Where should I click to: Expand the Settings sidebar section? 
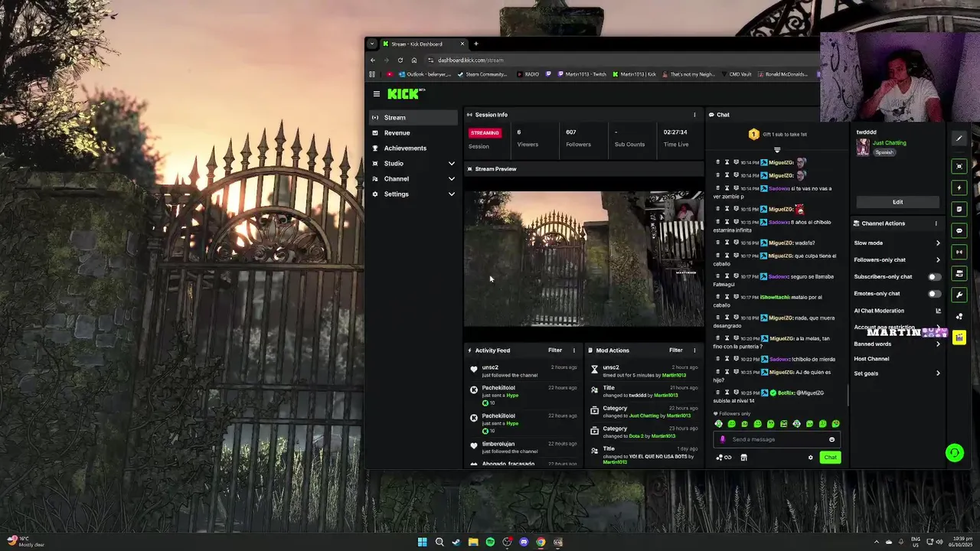pos(451,194)
